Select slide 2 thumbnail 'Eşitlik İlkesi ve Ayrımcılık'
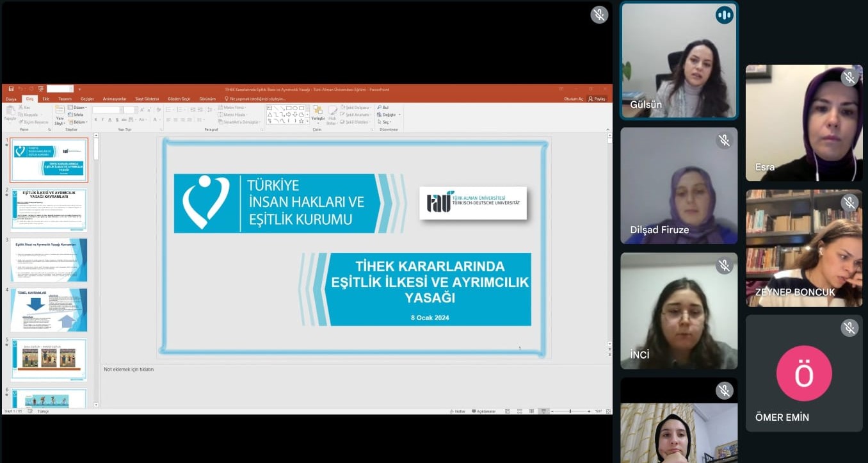The image size is (868, 463). pyautogui.click(x=49, y=209)
